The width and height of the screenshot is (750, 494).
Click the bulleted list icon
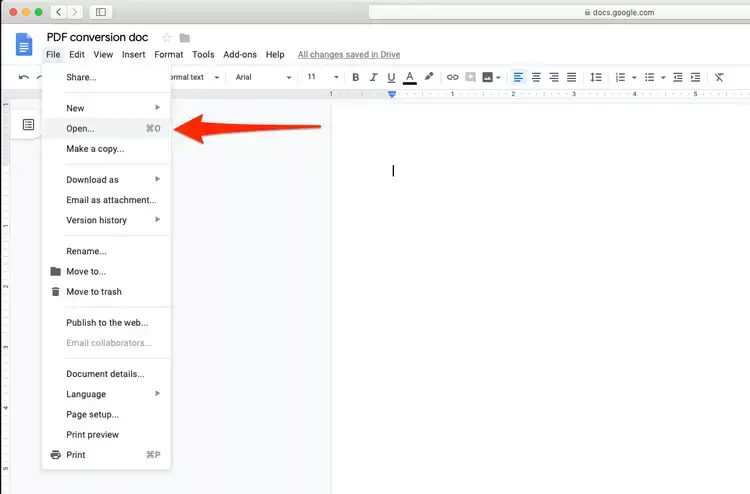[650, 77]
